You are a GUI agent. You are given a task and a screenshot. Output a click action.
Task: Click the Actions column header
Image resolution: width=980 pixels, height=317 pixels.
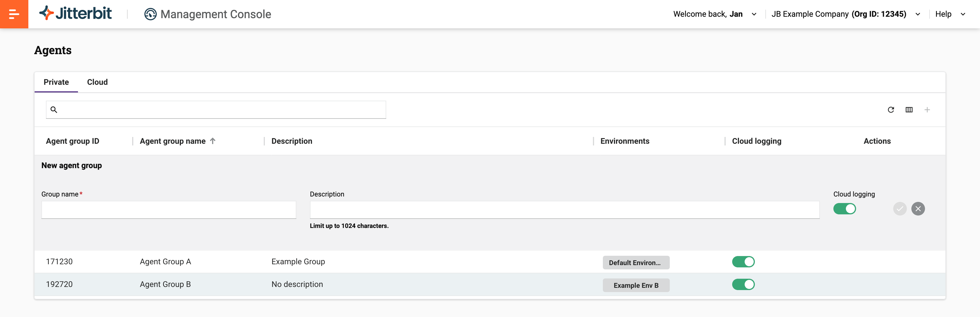tap(877, 141)
